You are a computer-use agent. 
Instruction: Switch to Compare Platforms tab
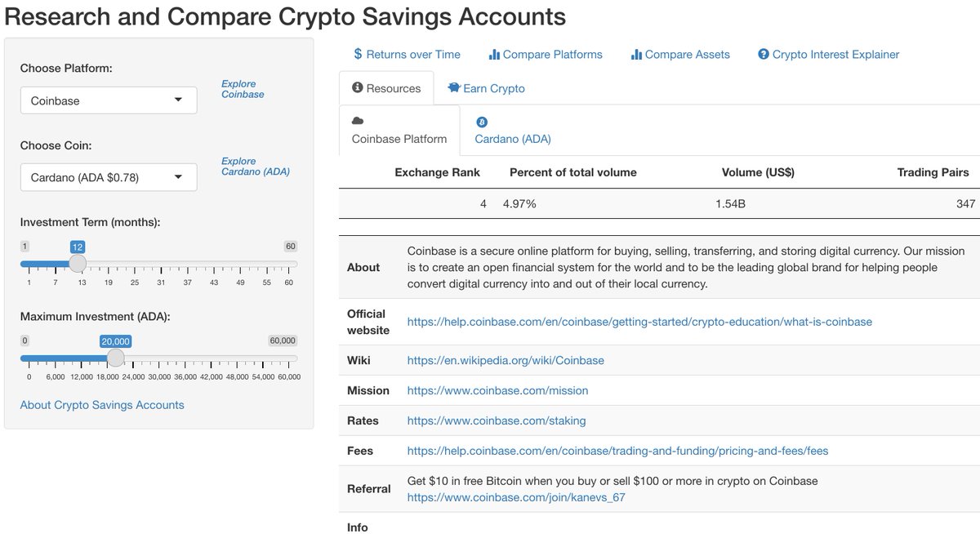point(546,55)
